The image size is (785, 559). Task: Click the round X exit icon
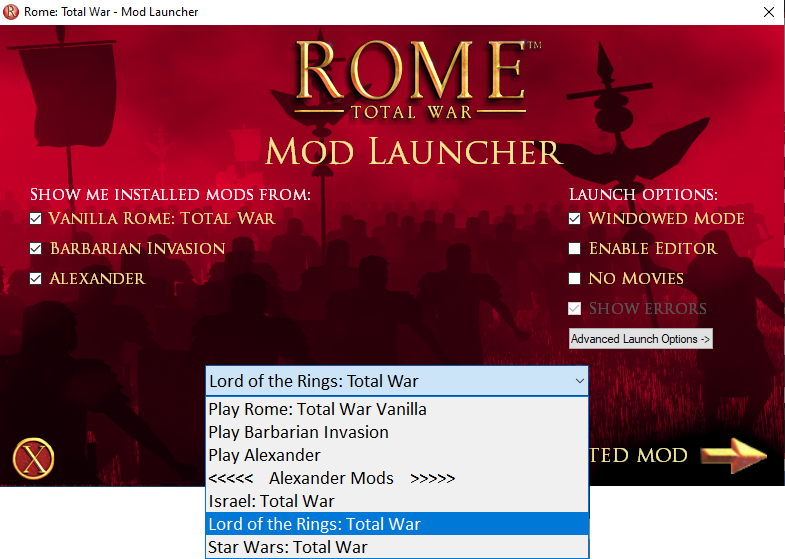[x=34, y=458]
